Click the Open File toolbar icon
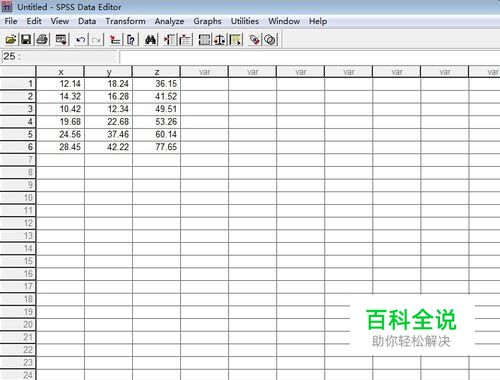This screenshot has width=500, height=380. 11,40
